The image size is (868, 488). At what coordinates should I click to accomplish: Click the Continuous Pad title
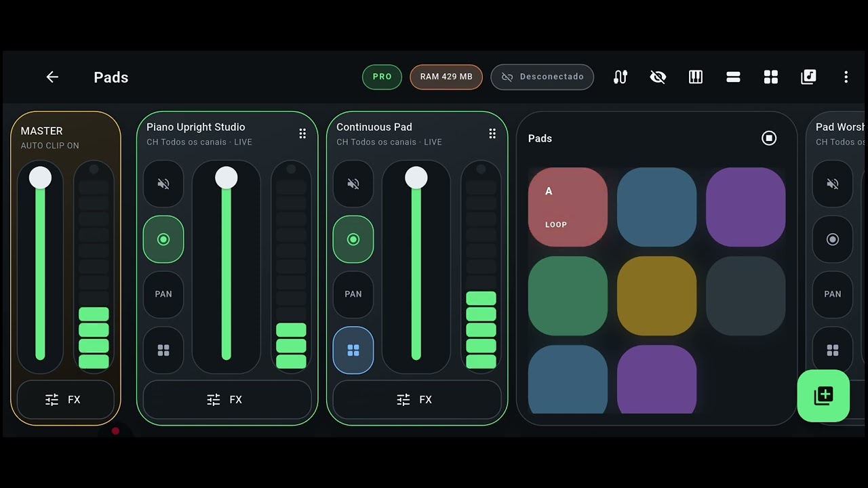point(374,127)
